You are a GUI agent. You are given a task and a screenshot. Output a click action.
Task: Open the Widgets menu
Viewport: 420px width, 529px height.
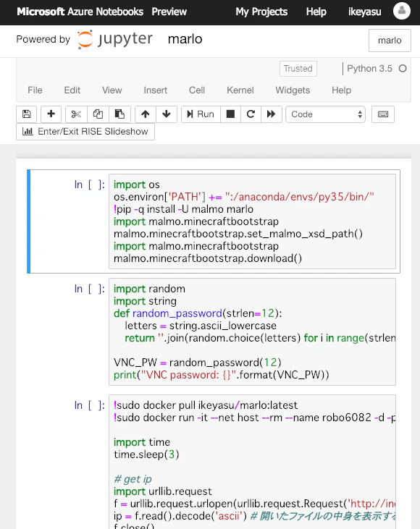(x=293, y=90)
